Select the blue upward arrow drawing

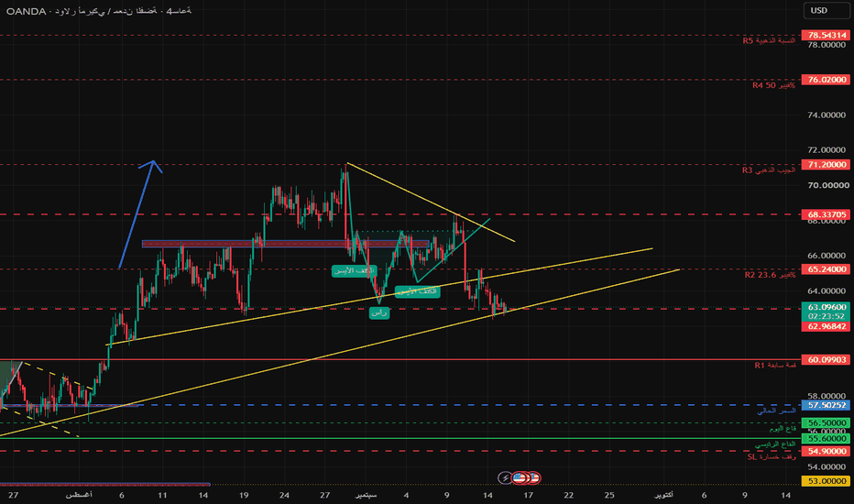pyautogui.click(x=140, y=214)
